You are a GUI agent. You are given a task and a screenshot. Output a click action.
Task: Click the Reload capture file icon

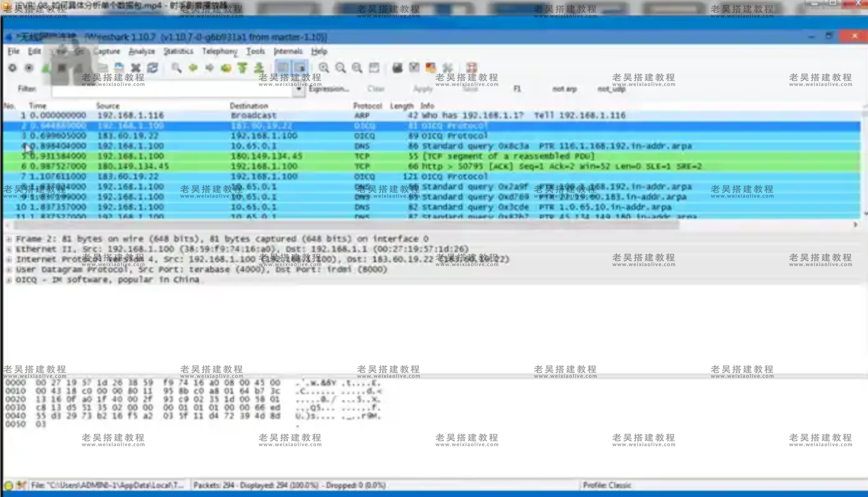point(152,68)
